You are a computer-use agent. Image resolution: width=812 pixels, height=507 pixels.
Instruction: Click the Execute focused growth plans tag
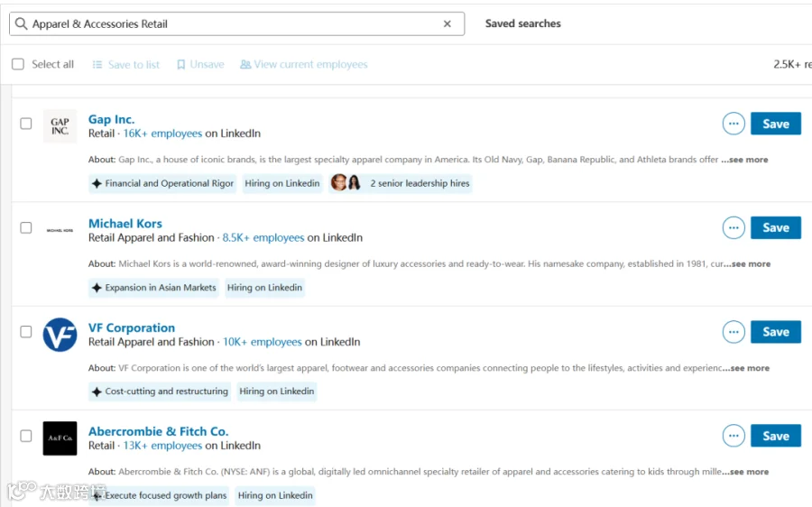[x=159, y=495]
